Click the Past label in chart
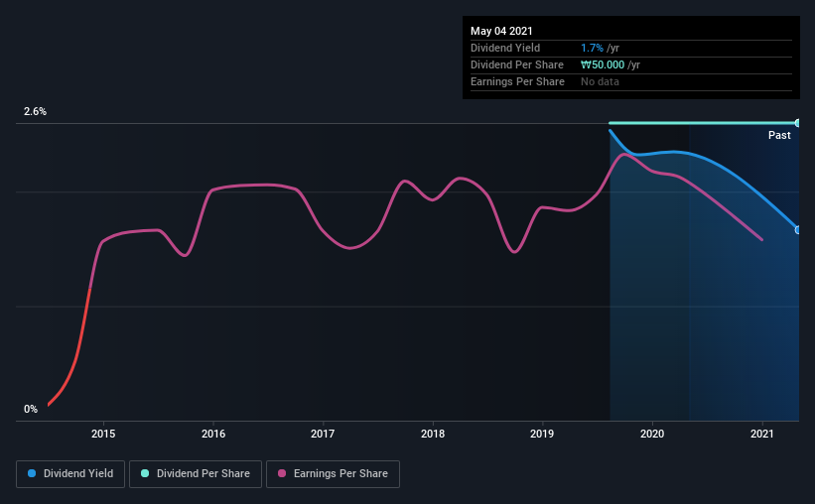Viewport: 815px width, 504px height. tap(779, 135)
